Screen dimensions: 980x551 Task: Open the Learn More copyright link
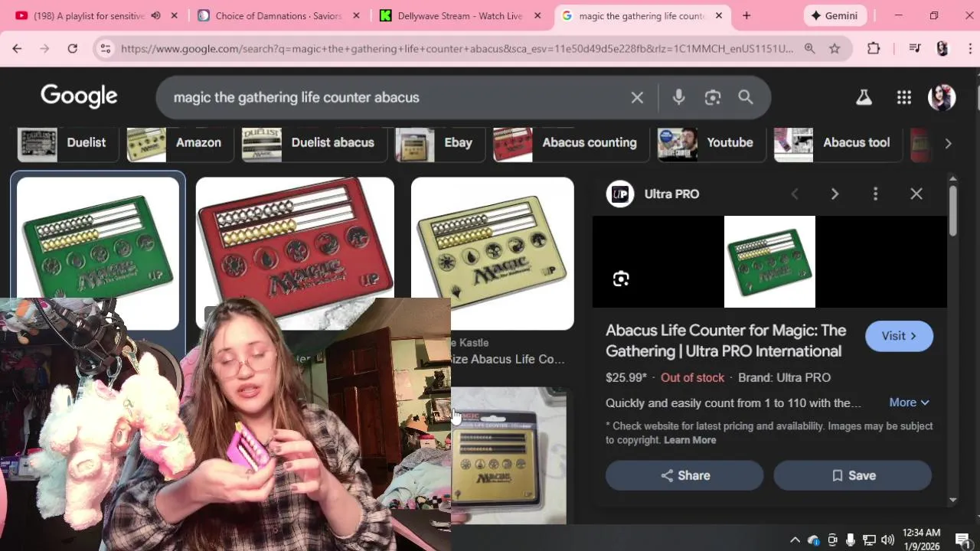(690, 440)
